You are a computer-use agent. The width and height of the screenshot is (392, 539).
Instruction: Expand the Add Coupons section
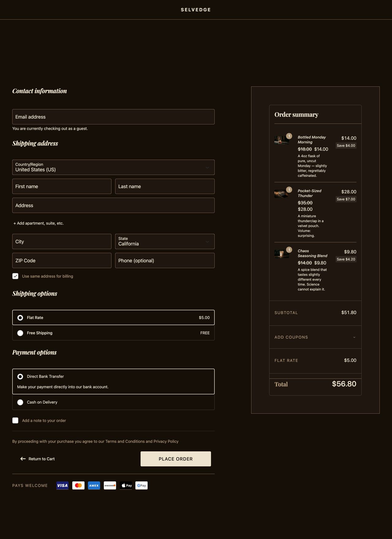pyautogui.click(x=315, y=337)
